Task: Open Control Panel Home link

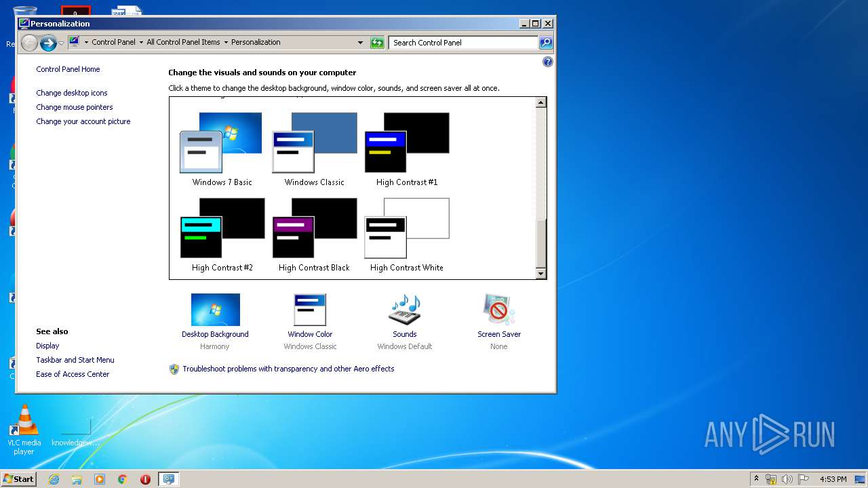Action: 68,69
